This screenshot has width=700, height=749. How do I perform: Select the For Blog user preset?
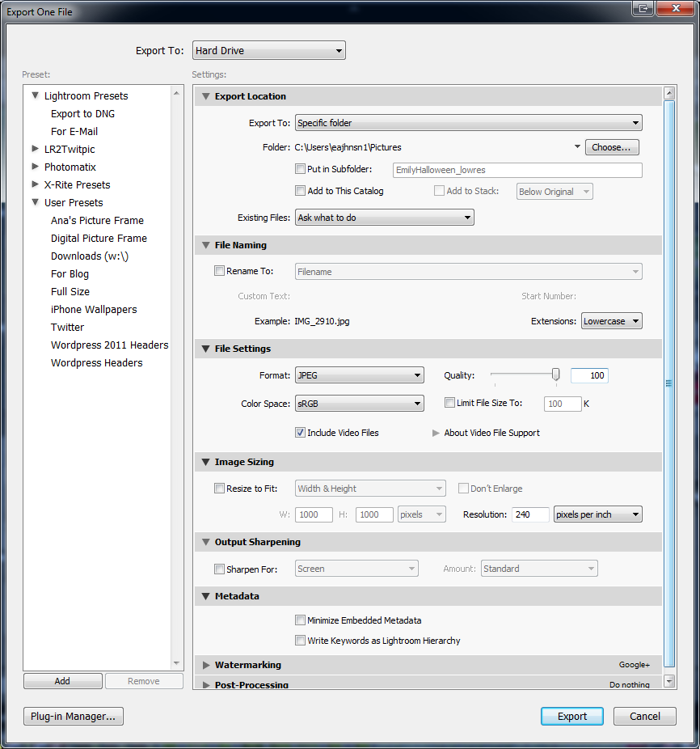(70, 274)
